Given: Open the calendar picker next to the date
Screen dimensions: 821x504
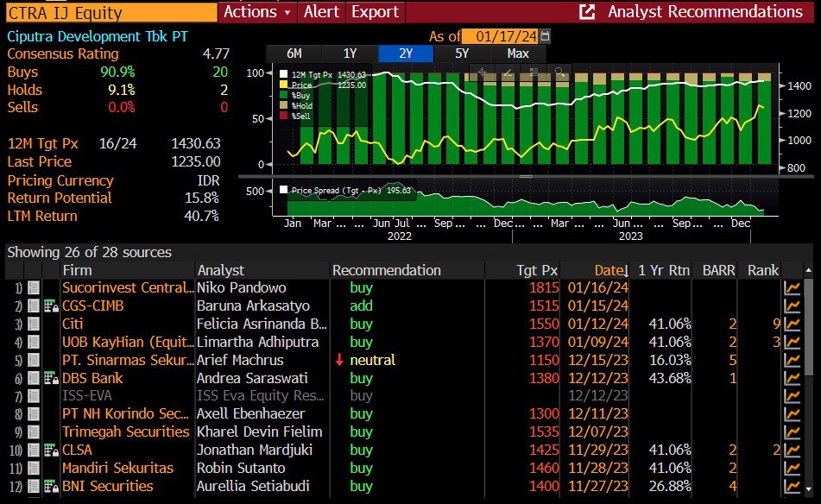Looking at the screenshot, I should [546, 38].
